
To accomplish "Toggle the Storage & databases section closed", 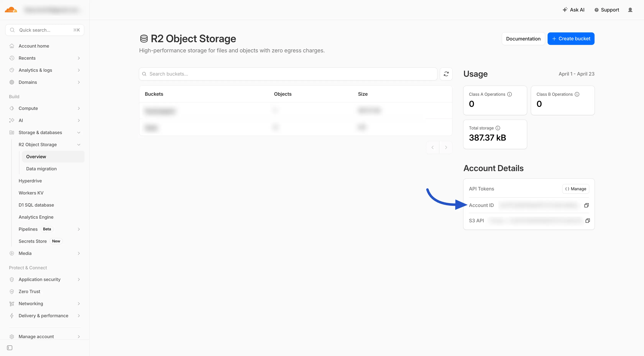I will click(79, 133).
